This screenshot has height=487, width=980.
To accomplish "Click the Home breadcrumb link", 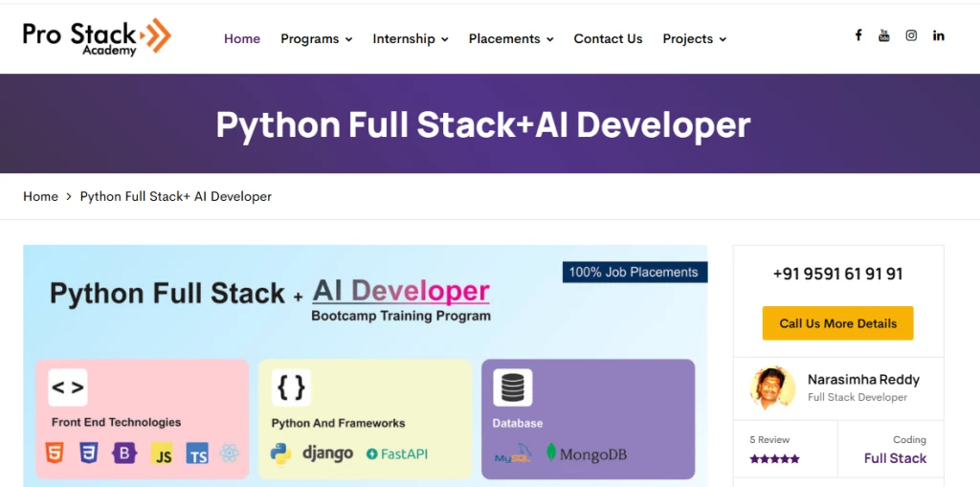I will pos(40,196).
